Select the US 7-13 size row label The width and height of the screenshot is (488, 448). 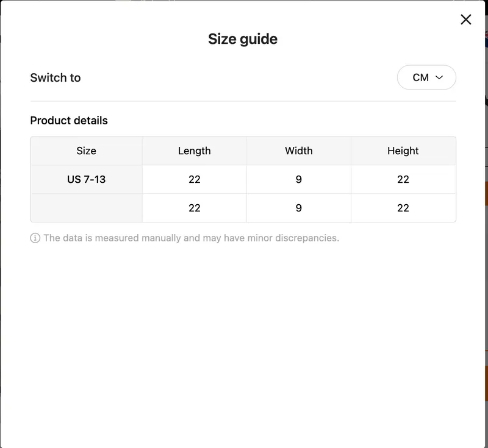pos(86,179)
